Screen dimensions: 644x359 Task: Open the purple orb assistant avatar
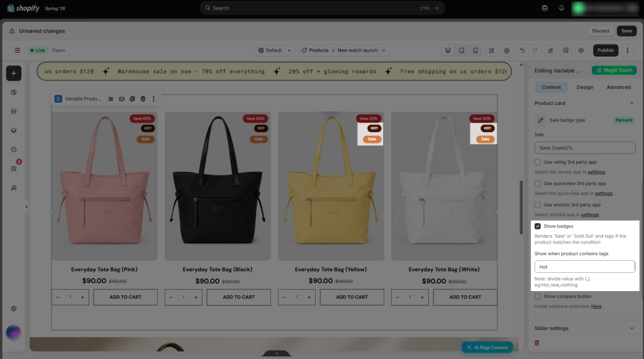click(x=14, y=333)
